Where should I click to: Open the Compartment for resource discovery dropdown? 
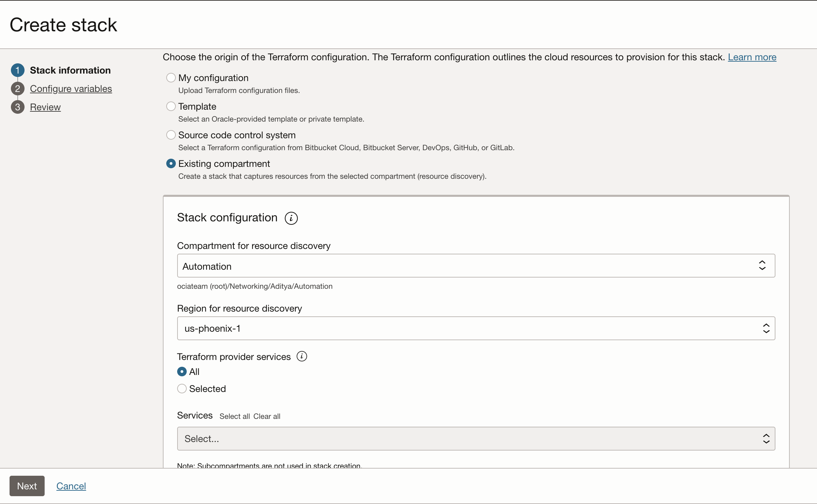(x=476, y=266)
